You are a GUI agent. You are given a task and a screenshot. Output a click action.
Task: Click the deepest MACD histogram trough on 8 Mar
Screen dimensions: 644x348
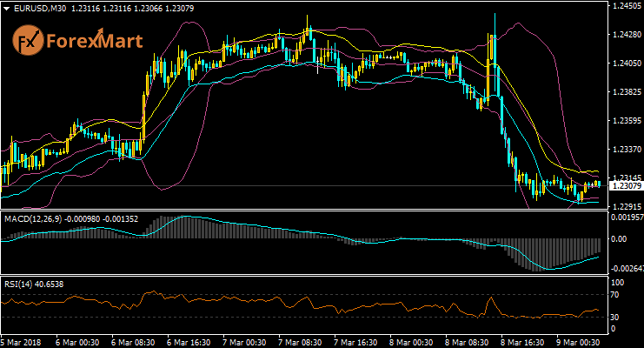(x=541, y=269)
